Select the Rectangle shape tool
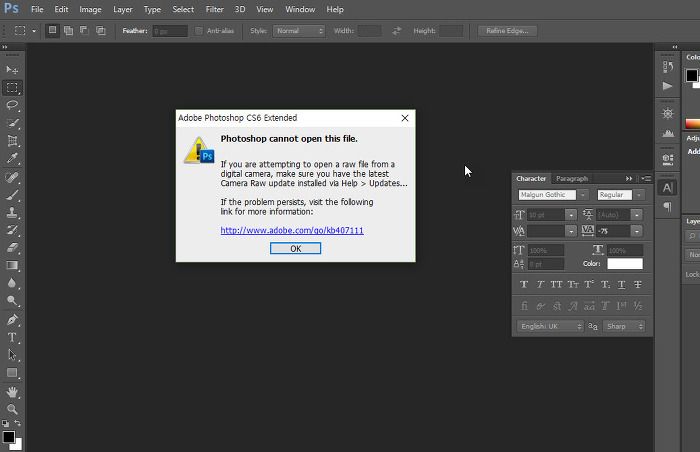 (12, 373)
